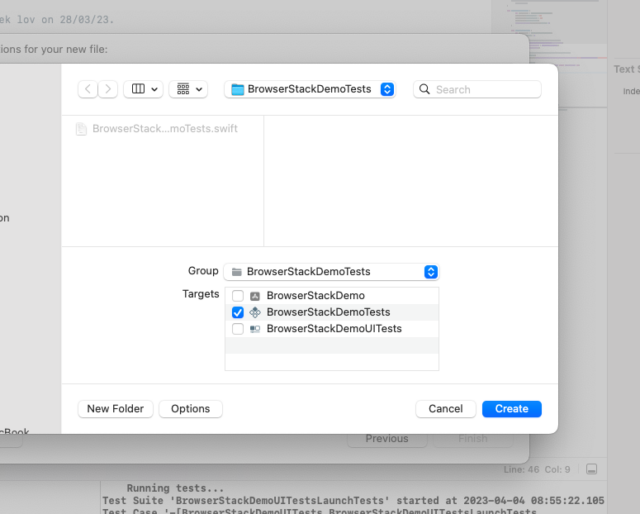
Task: Enable the BrowserStackDemo target checkbox
Action: tap(238, 296)
